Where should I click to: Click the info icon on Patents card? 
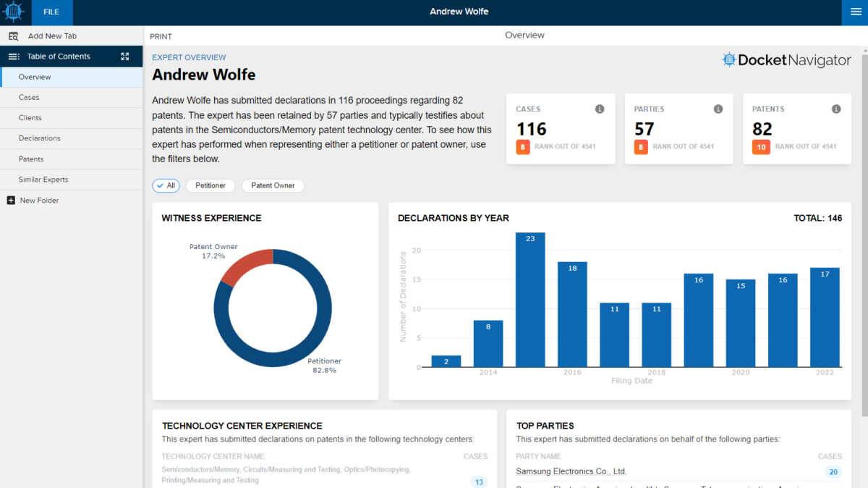(x=836, y=109)
